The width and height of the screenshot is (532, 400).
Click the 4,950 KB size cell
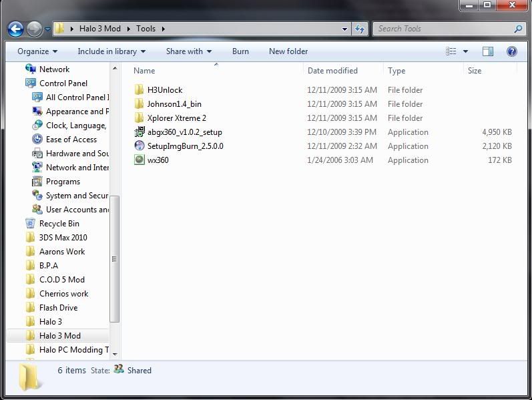(497, 132)
